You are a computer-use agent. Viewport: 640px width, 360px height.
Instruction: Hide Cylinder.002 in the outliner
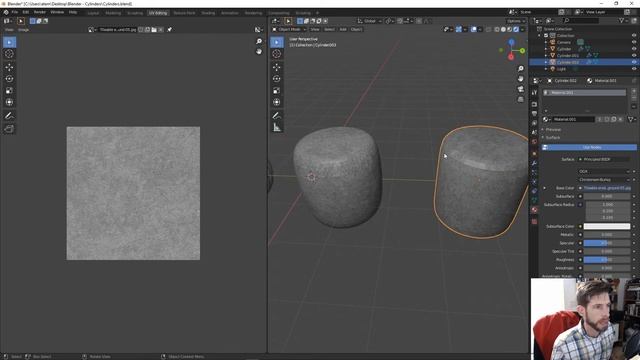(x=634, y=62)
